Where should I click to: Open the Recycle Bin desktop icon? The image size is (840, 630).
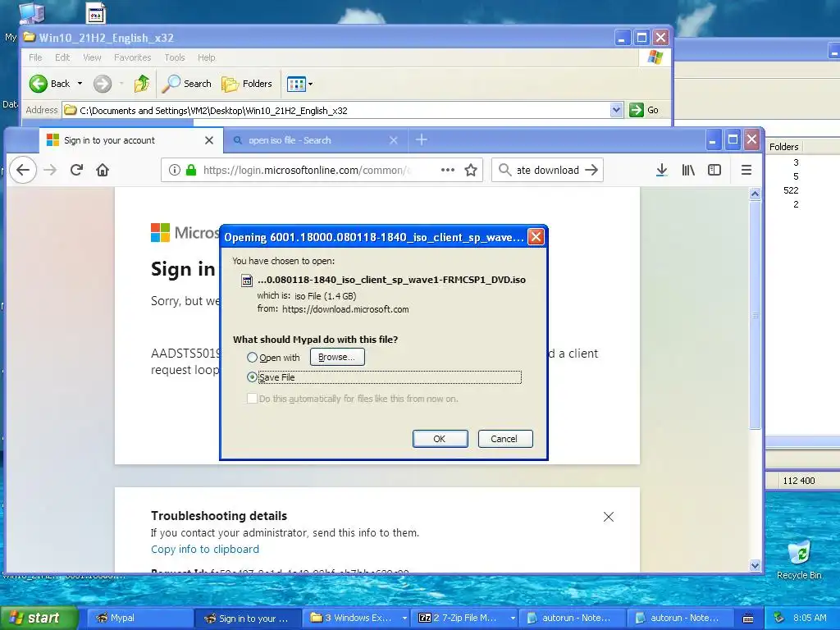799,560
